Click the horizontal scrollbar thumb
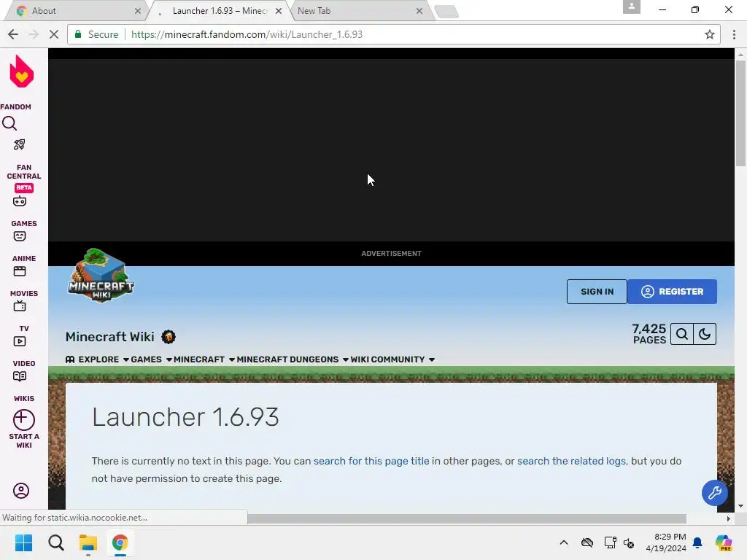The image size is (747, 560). 466,518
